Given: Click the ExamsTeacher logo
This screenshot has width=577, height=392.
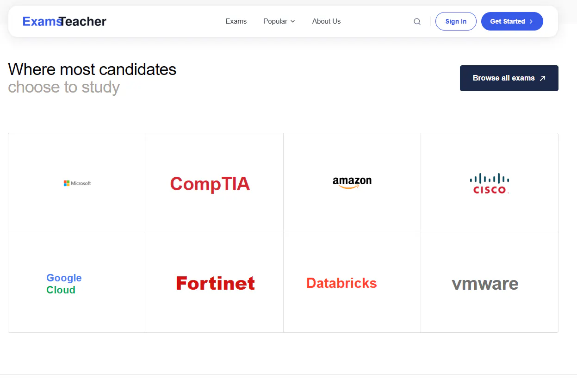Looking at the screenshot, I should click(x=64, y=21).
